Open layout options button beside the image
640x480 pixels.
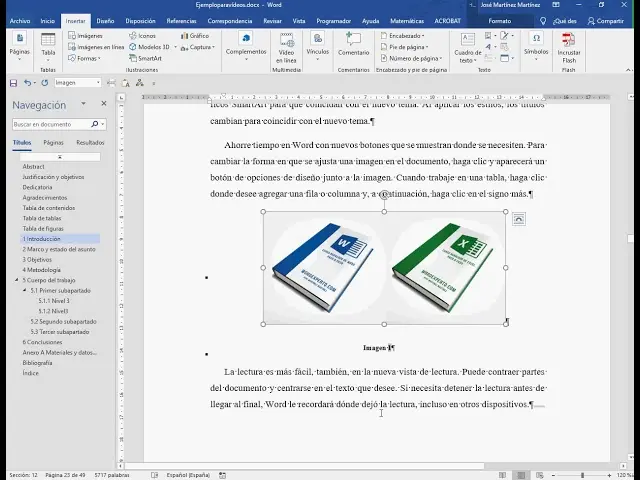(x=518, y=219)
